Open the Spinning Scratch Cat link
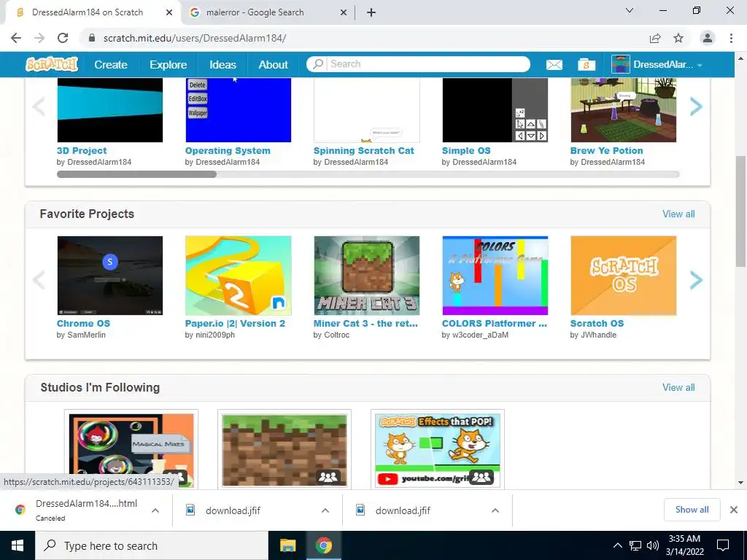This screenshot has height=560, width=747. 363,150
